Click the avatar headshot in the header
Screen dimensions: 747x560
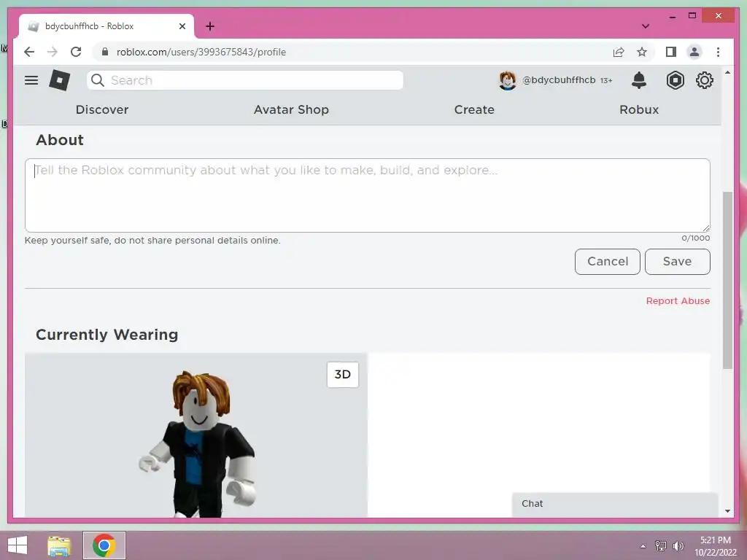[x=508, y=80]
